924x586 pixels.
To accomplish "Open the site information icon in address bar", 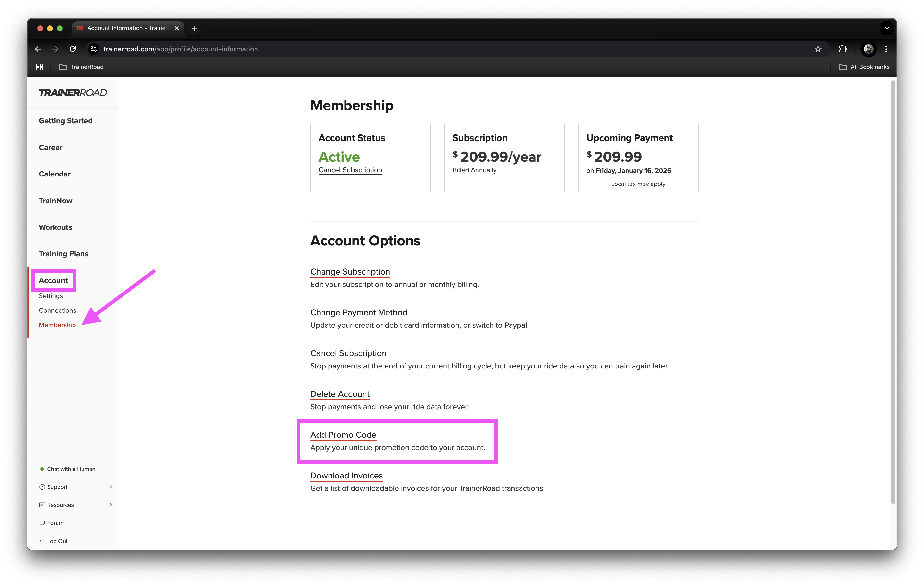I will pos(94,49).
